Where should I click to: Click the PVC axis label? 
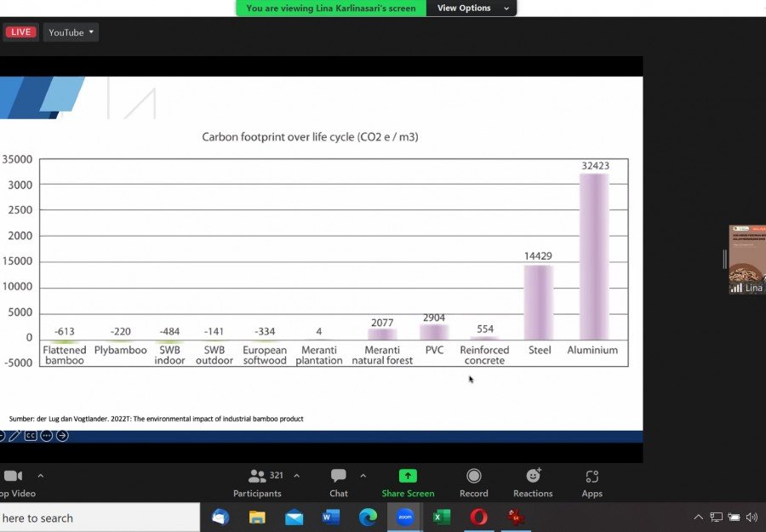click(x=434, y=350)
